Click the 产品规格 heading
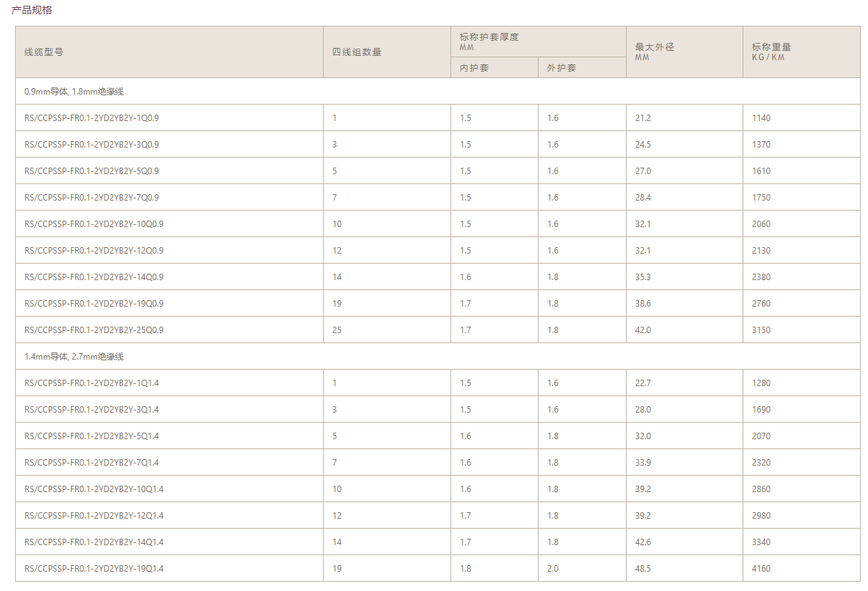868x591 pixels. pos(32,10)
